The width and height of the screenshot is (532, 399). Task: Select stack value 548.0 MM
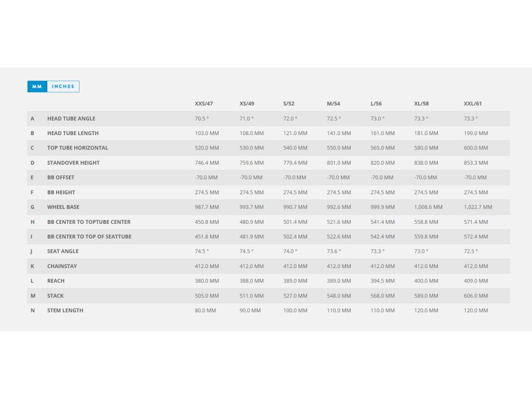339,296
